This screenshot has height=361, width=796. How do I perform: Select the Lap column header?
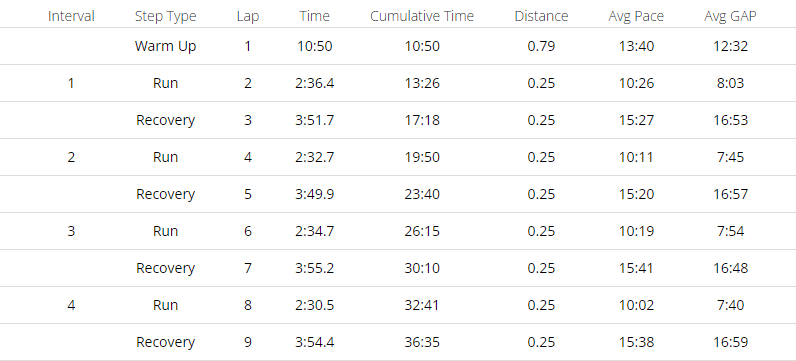tap(248, 16)
